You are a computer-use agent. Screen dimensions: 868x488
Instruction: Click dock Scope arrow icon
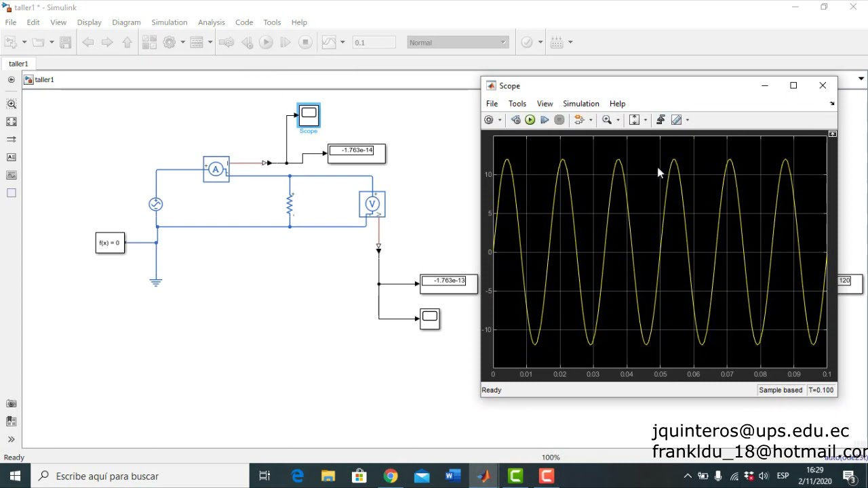(832, 104)
